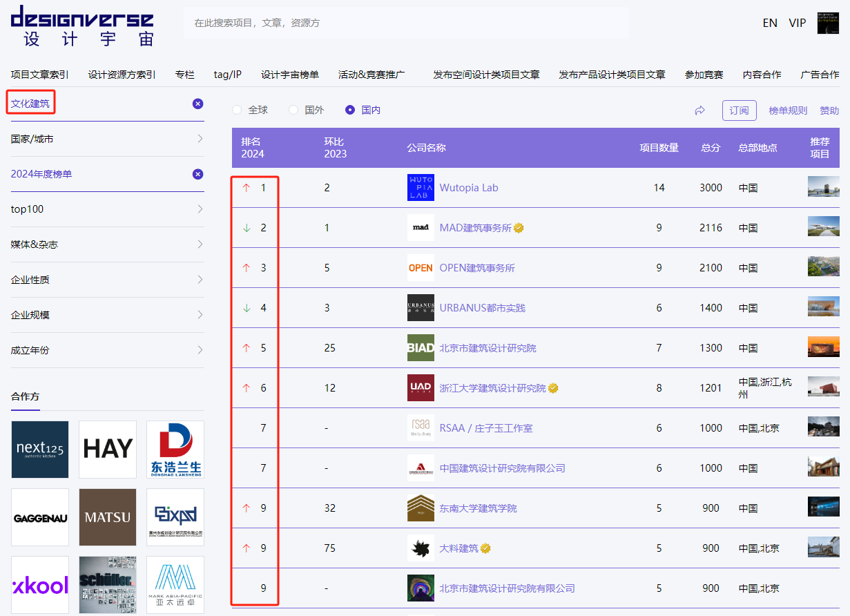Image resolution: width=850 pixels, height=616 pixels.
Task: Open the RSAA / 庄子玉工作室 name link
Action: pyautogui.click(x=486, y=428)
